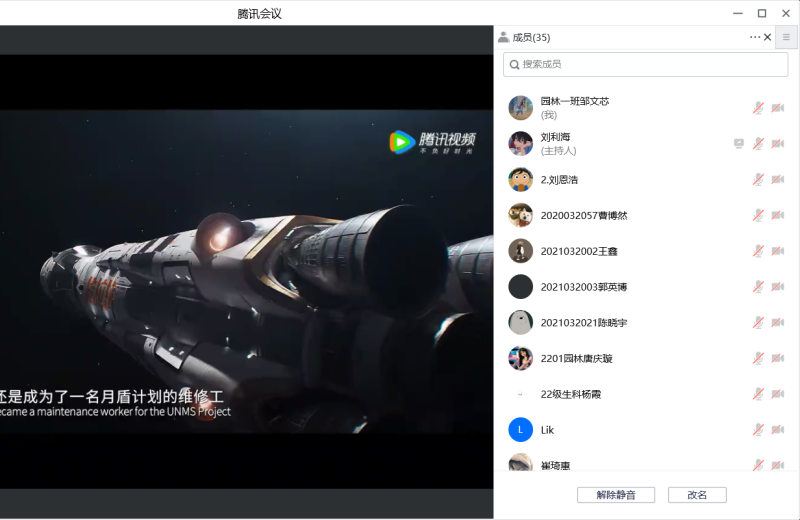
Task: Click the camera icon for 22级生科杨霞
Action: (778, 394)
